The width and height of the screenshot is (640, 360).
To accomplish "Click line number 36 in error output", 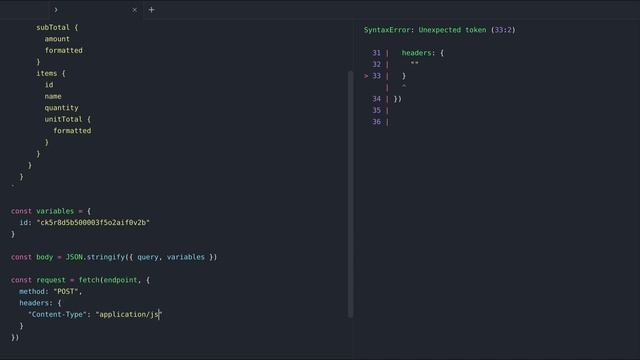I will tap(376, 122).
